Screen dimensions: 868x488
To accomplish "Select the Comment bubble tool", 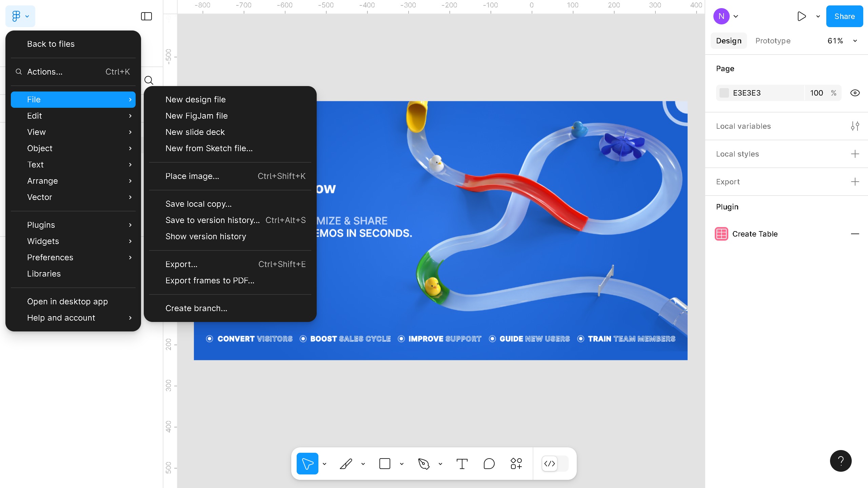I will point(489,463).
